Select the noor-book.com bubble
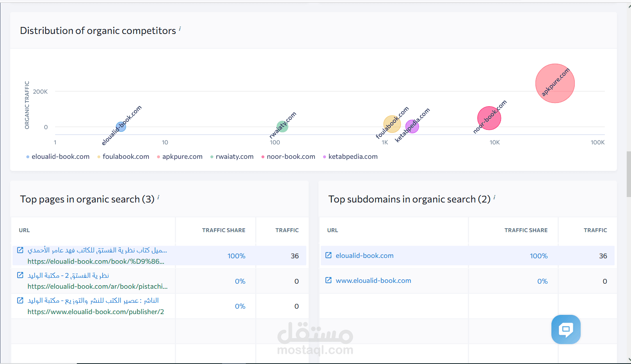The width and height of the screenshot is (631, 364). (489, 118)
